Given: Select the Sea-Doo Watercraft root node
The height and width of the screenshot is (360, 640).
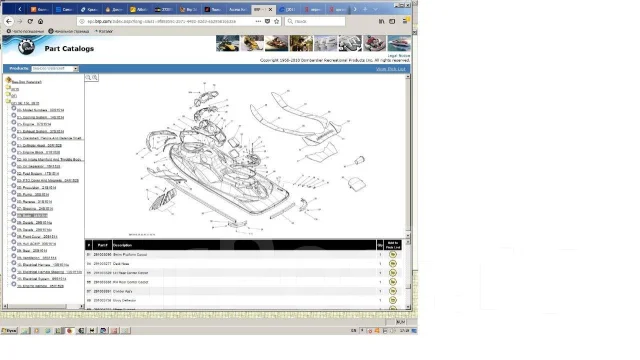Looking at the screenshot, I should pyautogui.click(x=27, y=82).
